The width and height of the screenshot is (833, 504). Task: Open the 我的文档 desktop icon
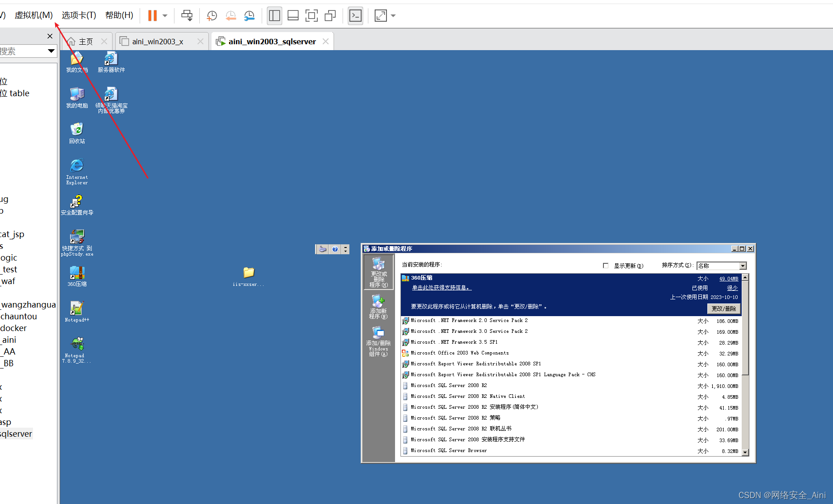coord(77,62)
